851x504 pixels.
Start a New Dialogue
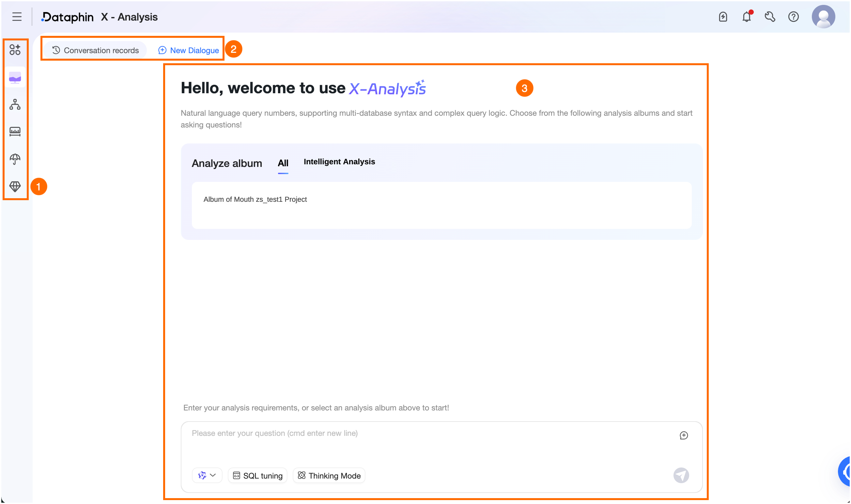coord(189,50)
